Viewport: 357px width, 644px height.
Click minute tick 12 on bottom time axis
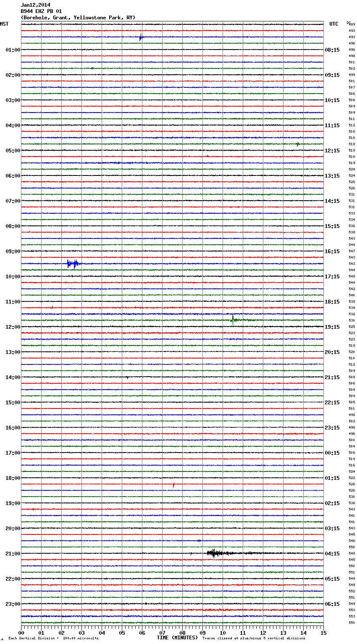point(263,633)
